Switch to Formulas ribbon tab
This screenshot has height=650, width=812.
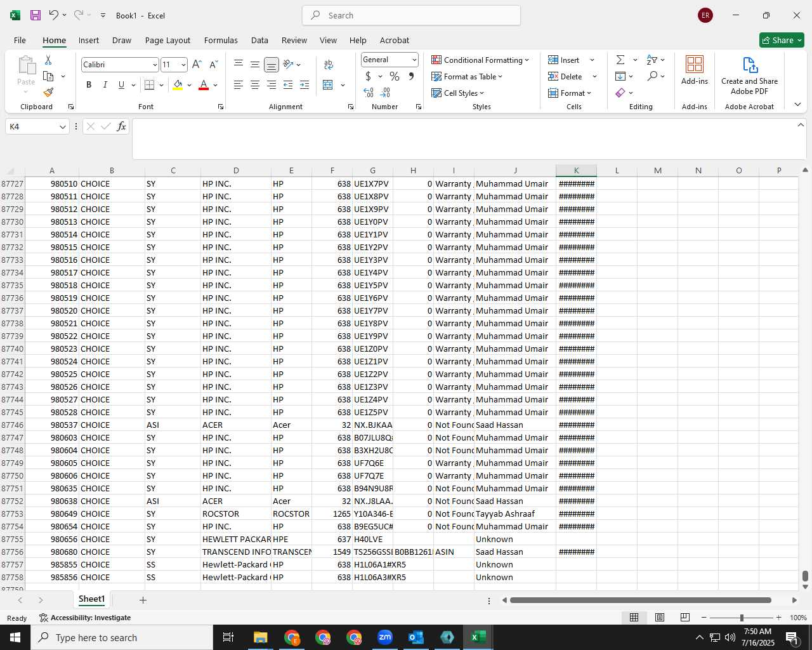[x=221, y=40]
